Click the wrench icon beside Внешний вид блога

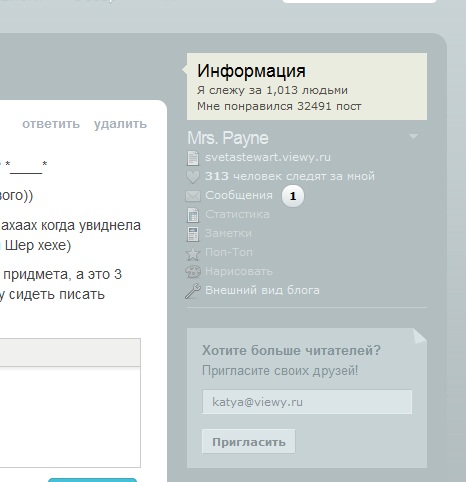pyautogui.click(x=193, y=291)
